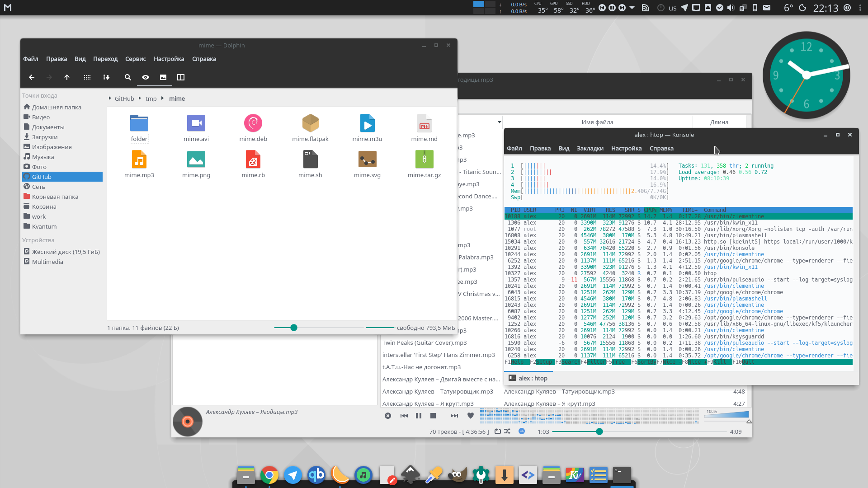
Task: Select Загрузки in places panel
Action: pos(62,137)
